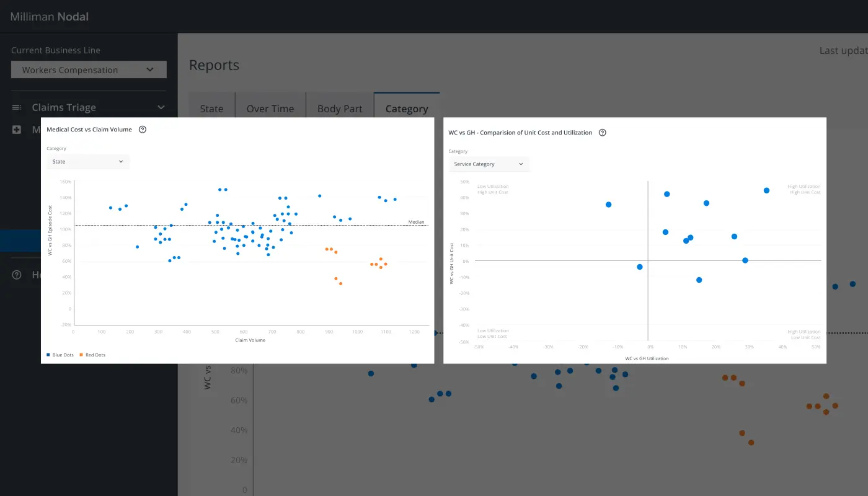Screen dimensions: 868x496
Task: Select the Category tab
Action: pyautogui.click(x=407, y=108)
